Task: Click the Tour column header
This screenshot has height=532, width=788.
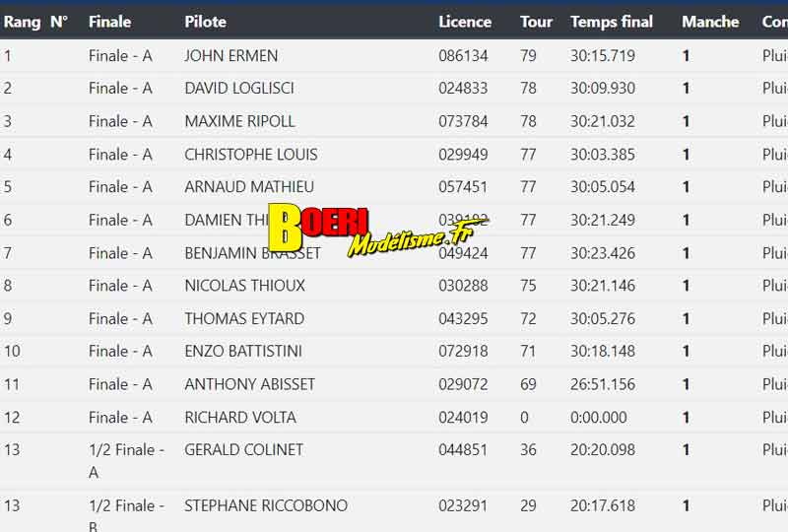Action: (x=536, y=22)
